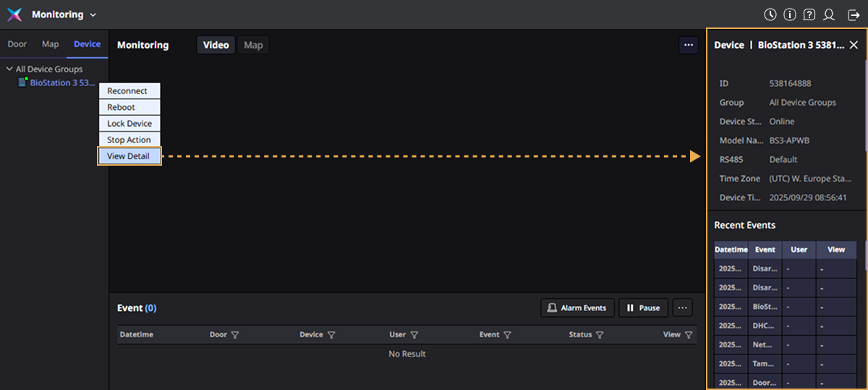
Task: Open the user profile icon
Action: pos(830,14)
